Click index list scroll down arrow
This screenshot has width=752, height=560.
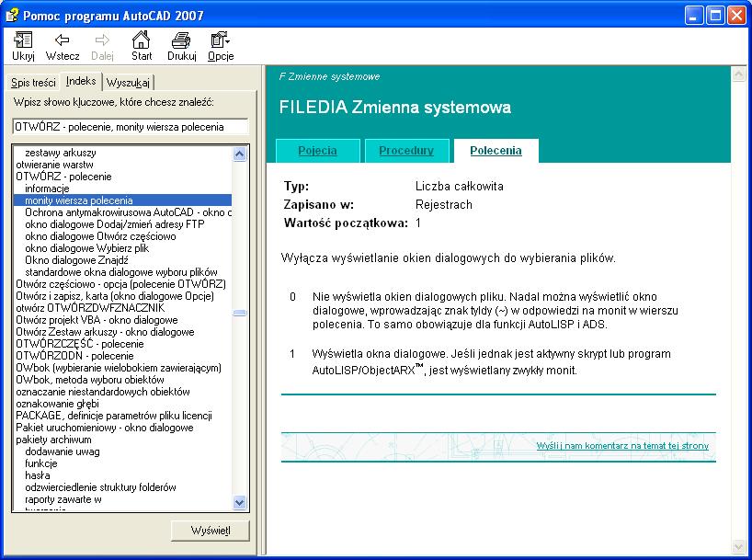tap(239, 502)
